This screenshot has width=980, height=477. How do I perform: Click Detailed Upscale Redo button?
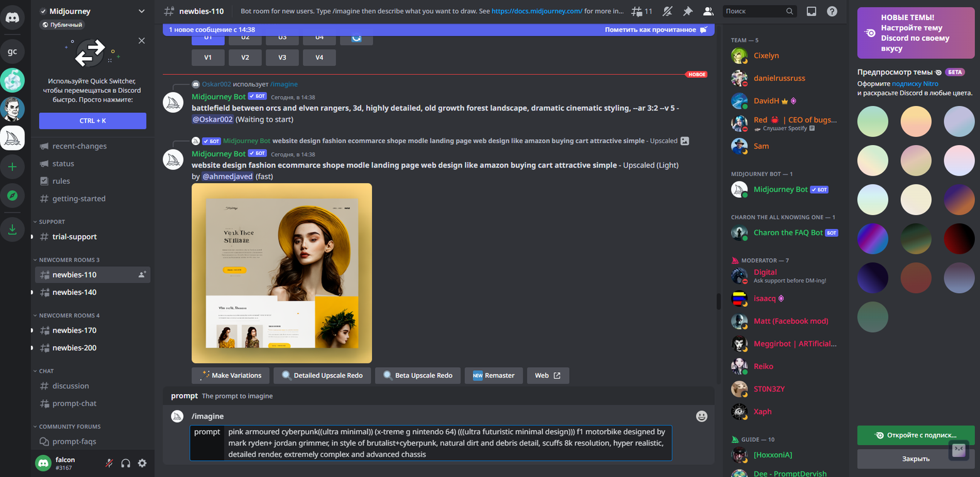[x=322, y=375]
